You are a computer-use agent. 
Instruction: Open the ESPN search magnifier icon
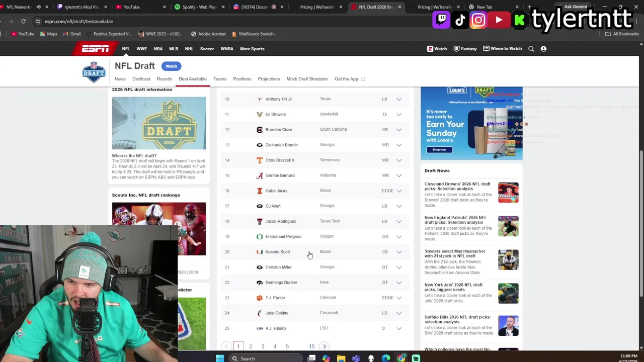click(x=531, y=49)
